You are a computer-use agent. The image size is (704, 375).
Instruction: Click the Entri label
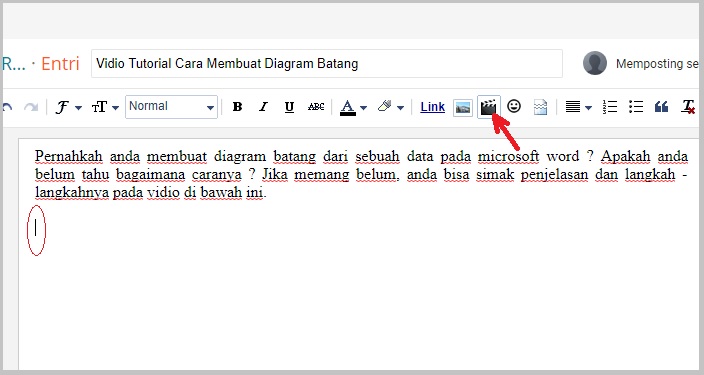point(60,63)
